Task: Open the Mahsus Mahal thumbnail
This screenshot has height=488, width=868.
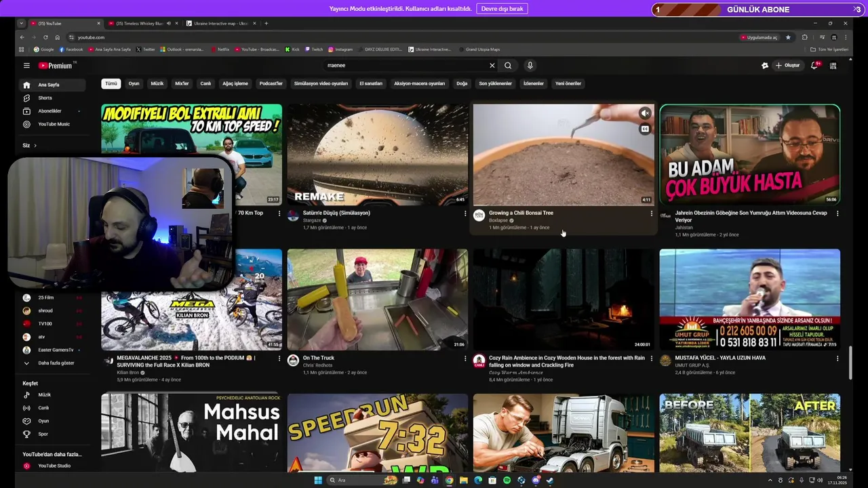Action: pos(192,432)
